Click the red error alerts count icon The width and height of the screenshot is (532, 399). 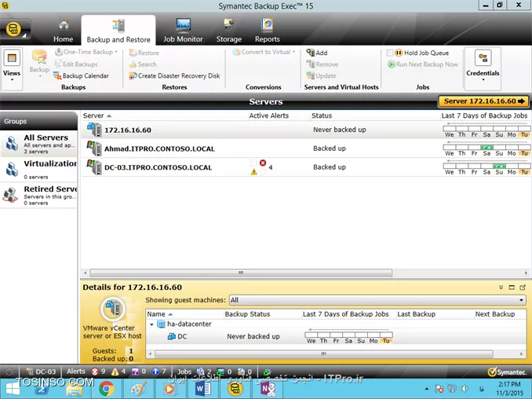coord(95,372)
